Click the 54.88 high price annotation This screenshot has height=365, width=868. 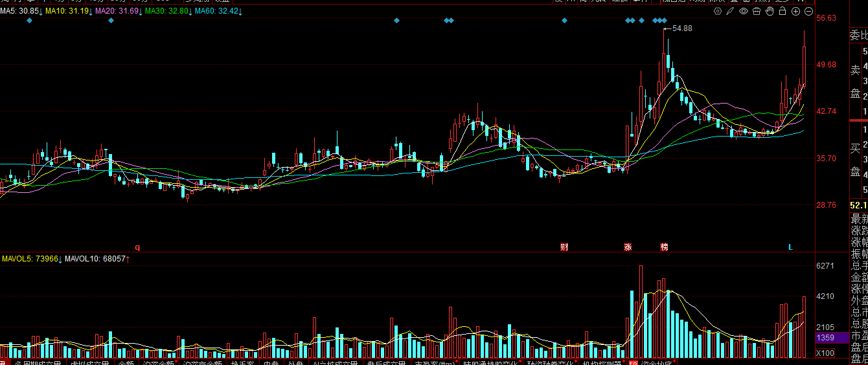coord(682,28)
